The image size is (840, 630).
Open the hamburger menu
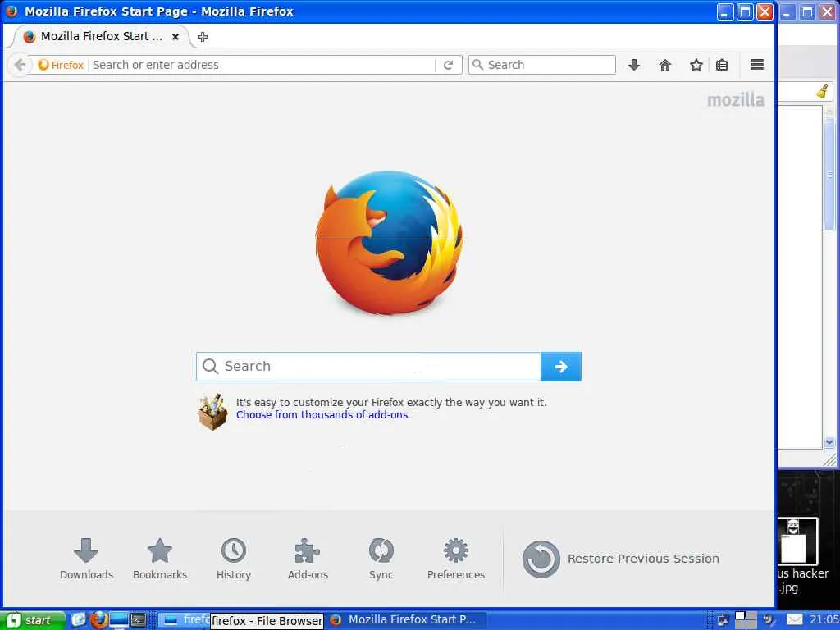click(757, 65)
